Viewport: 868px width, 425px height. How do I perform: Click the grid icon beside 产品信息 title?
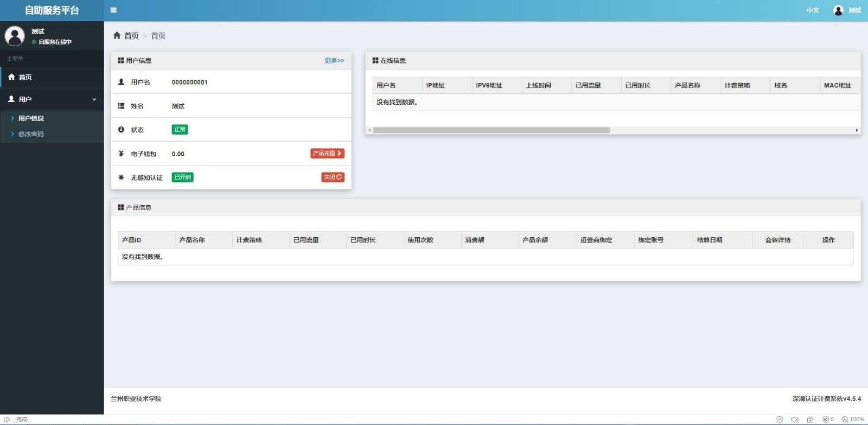[x=121, y=207]
